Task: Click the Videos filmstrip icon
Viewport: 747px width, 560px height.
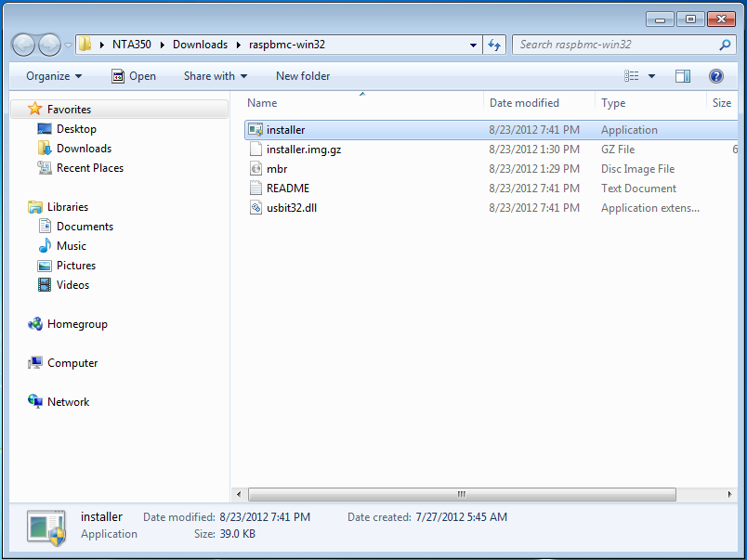Action: pos(45,285)
